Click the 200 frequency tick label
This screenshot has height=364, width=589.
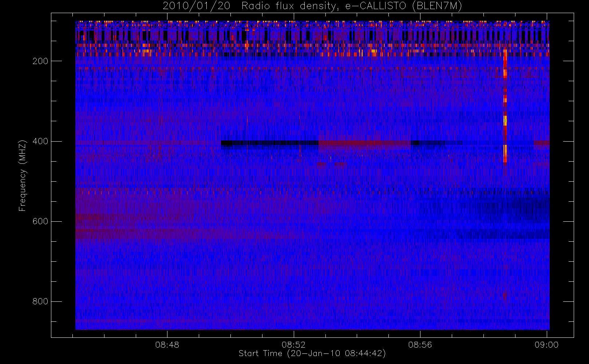(x=40, y=61)
